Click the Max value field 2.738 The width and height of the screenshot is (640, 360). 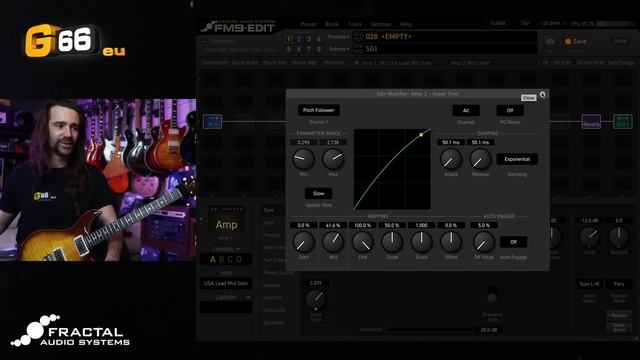tap(333, 142)
